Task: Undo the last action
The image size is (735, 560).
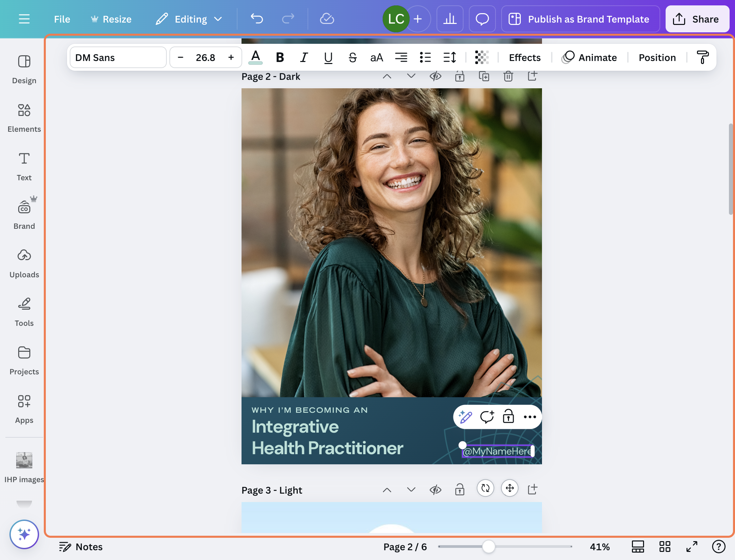Action: (257, 19)
